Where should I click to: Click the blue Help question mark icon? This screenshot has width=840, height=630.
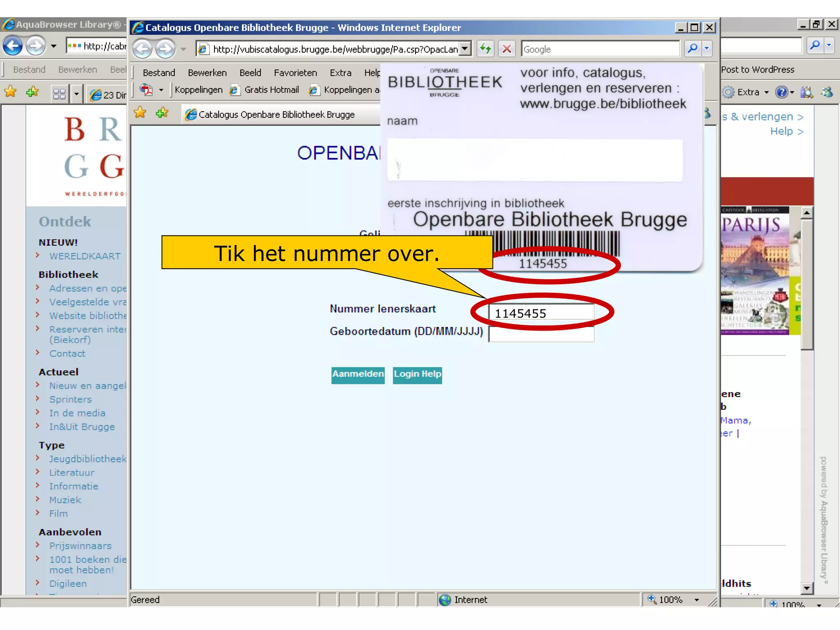pos(781,92)
